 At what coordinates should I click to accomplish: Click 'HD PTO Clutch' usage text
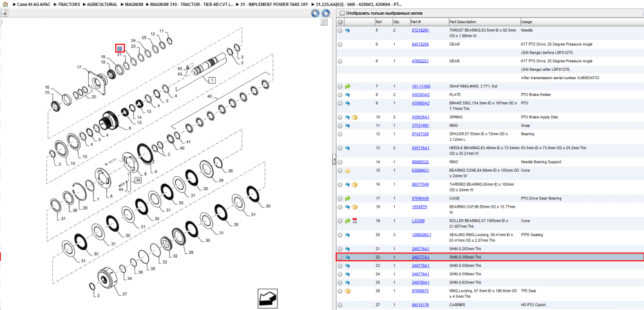coord(533,305)
